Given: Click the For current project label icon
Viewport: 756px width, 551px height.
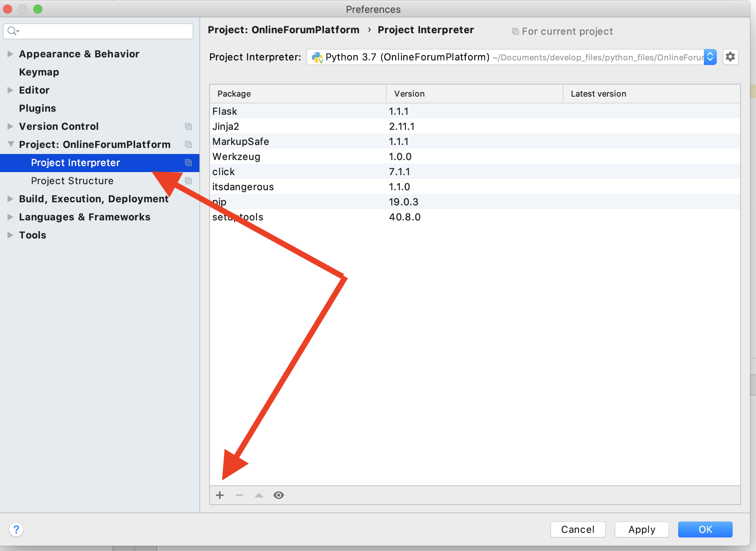Looking at the screenshot, I should pos(515,31).
